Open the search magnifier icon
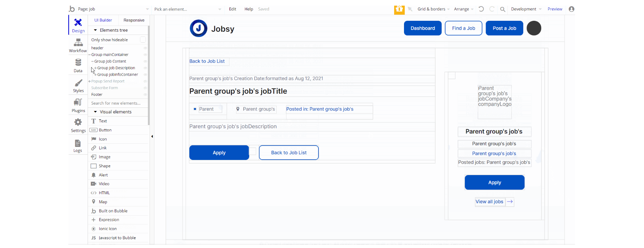 [503, 10]
